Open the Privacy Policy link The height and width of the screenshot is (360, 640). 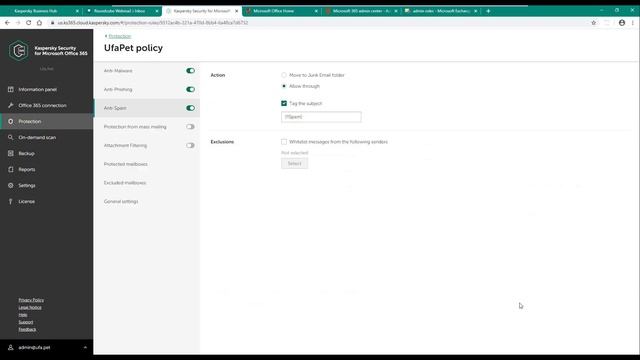[31, 300]
